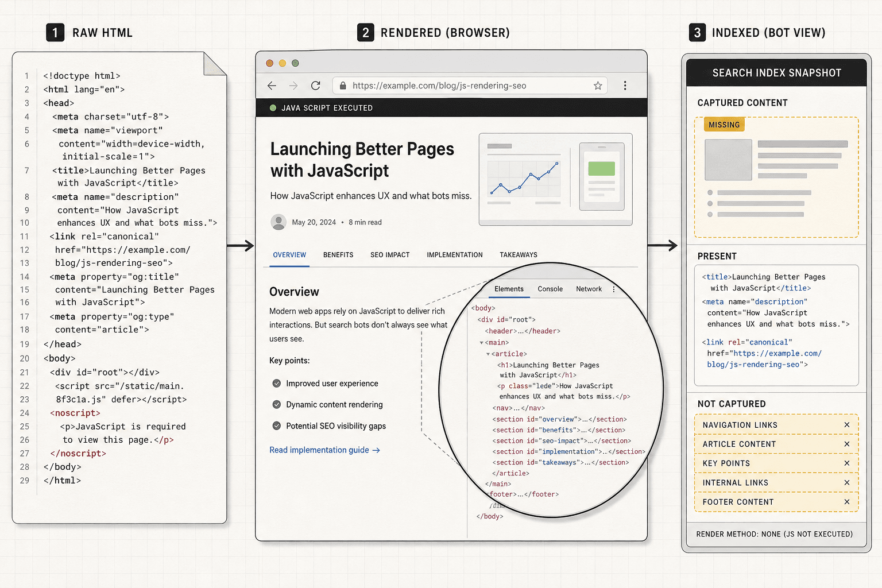Bookmark page with the star icon
This screenshot has height=588, width=882.
tap(598, 86)
